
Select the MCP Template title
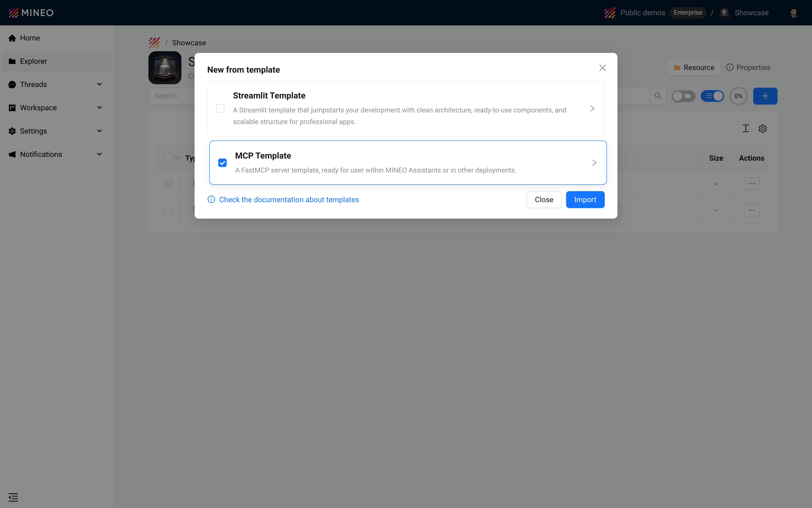click(263, 156)
